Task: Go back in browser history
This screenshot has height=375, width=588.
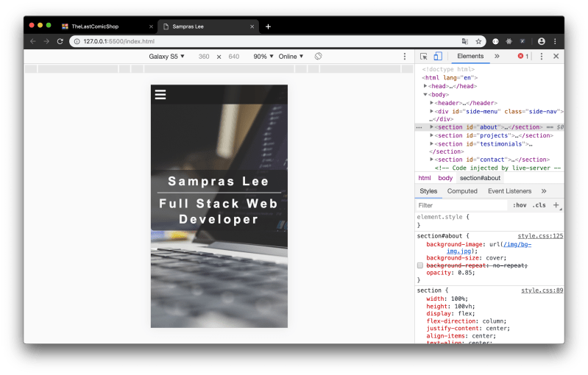Action: (33, 41)
